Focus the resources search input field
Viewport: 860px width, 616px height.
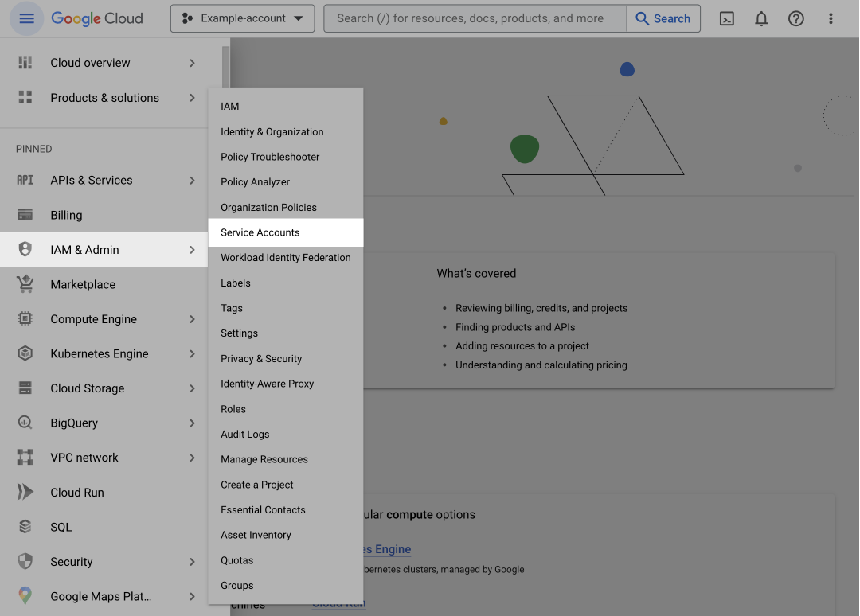coord(475,18)
